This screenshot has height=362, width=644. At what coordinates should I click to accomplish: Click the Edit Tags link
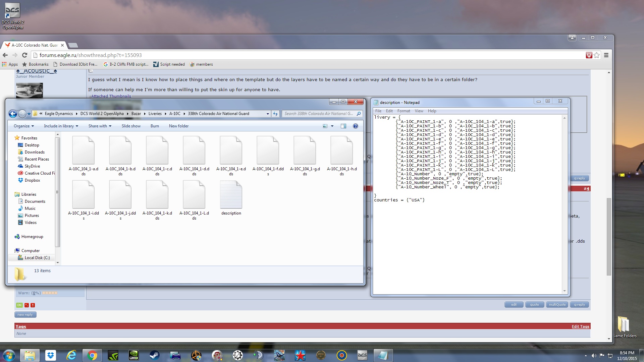point(580,326)
